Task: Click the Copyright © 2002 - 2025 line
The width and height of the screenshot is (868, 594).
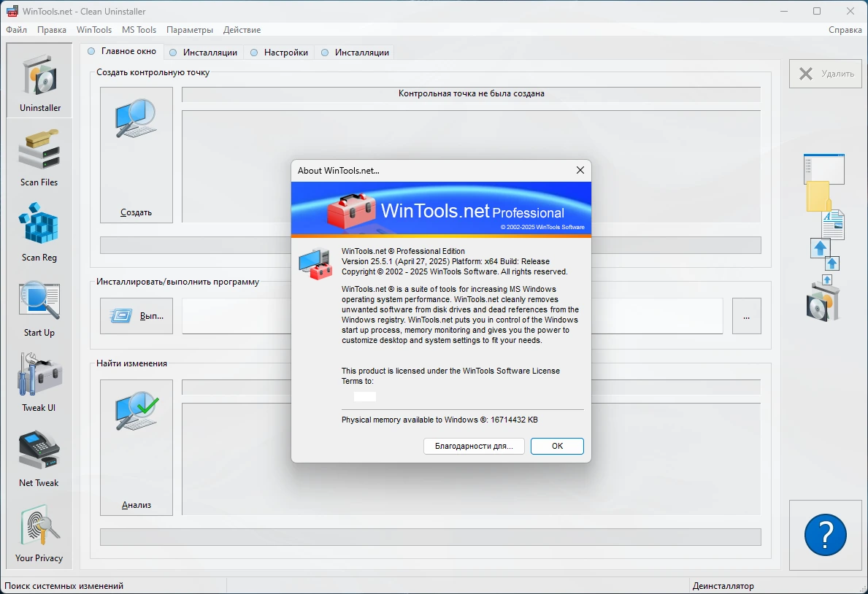Action: pyautogui.click(x=455, y=271)
